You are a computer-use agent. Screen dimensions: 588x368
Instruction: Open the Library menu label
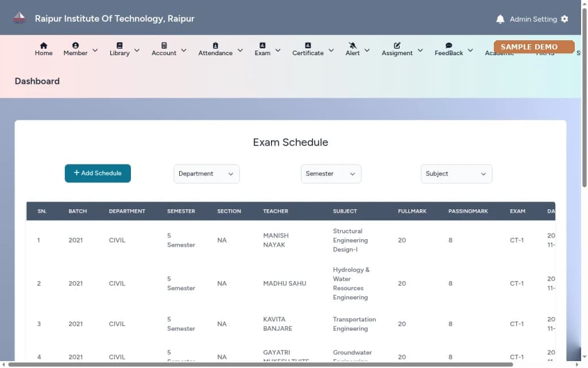(x=119, y=53)
